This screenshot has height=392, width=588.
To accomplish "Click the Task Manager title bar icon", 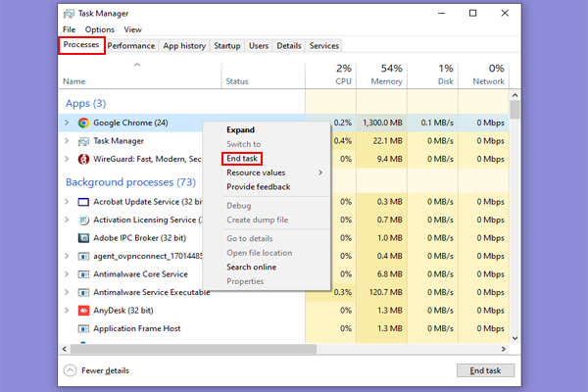I will click(69, 14).
